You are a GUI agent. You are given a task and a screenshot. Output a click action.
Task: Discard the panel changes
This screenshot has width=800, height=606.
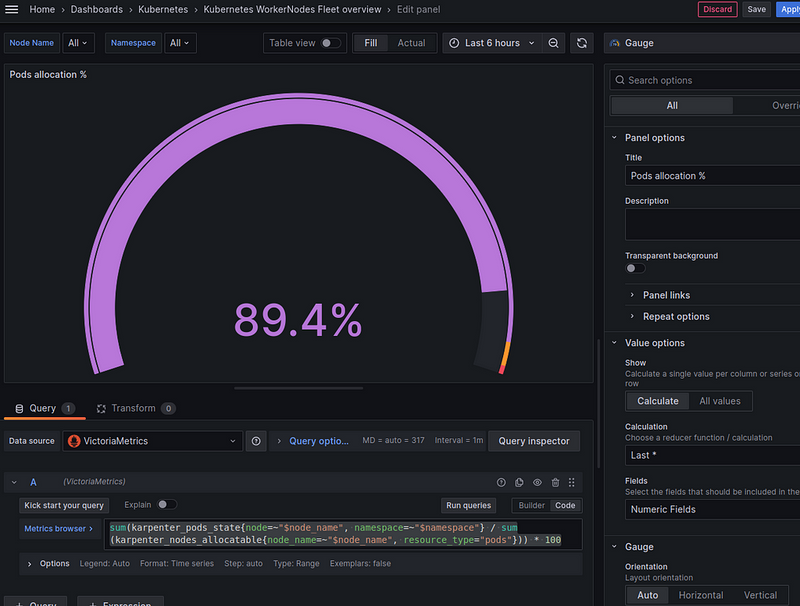[x=717, y=9]
